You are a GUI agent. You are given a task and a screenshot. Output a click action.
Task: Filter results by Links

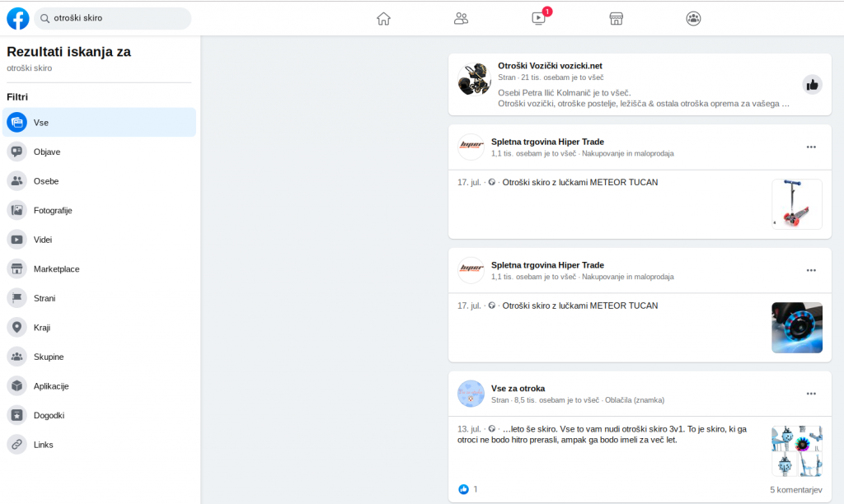click(x=99, y=445)
